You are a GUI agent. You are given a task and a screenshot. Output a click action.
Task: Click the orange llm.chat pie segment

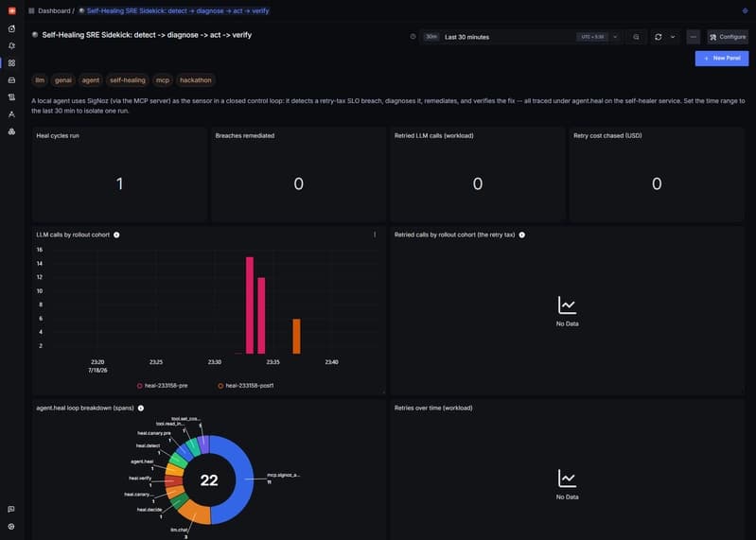click(196, 514)
